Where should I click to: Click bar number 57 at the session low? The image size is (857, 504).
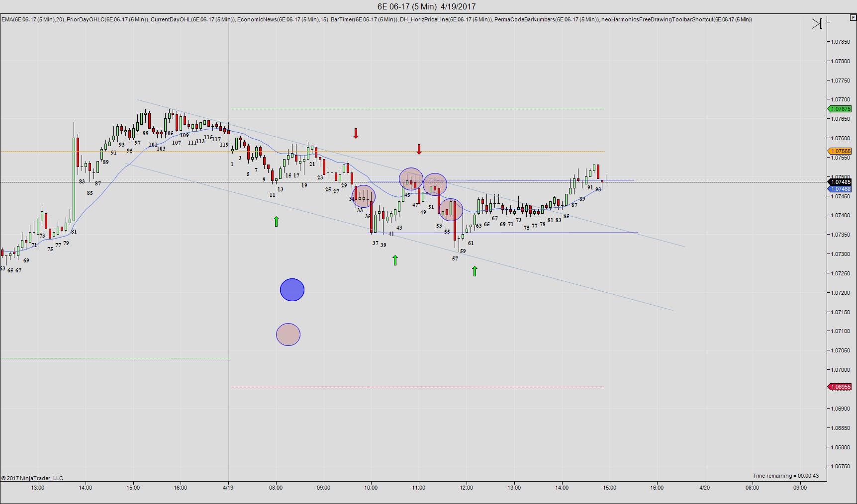click(455, 258)
